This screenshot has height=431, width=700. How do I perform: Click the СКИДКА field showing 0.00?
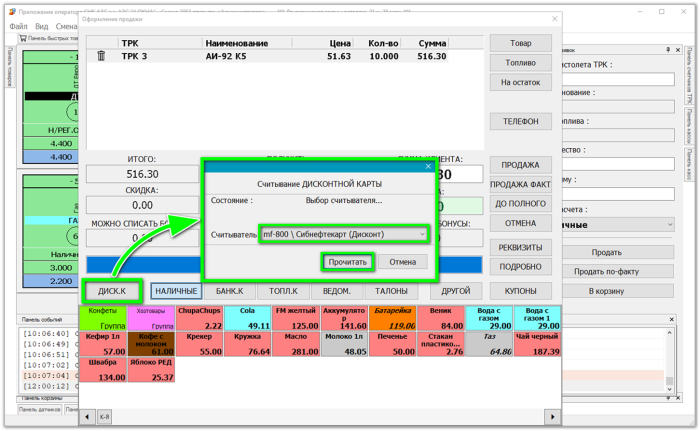point(142,205)
